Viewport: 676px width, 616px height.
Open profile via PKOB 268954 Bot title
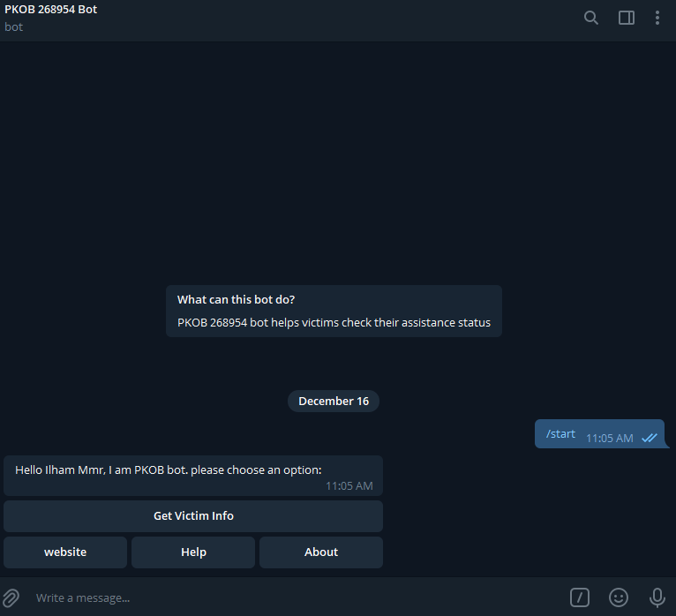click(x=51, y=9)
